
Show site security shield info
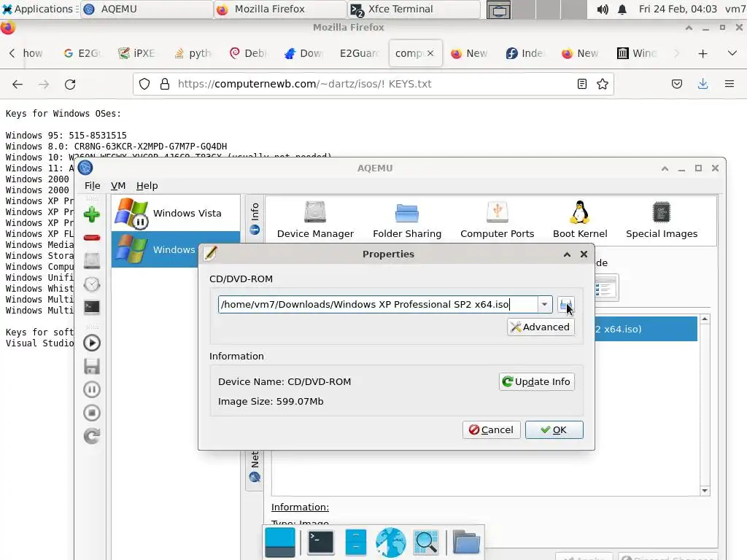pos(144,85)
